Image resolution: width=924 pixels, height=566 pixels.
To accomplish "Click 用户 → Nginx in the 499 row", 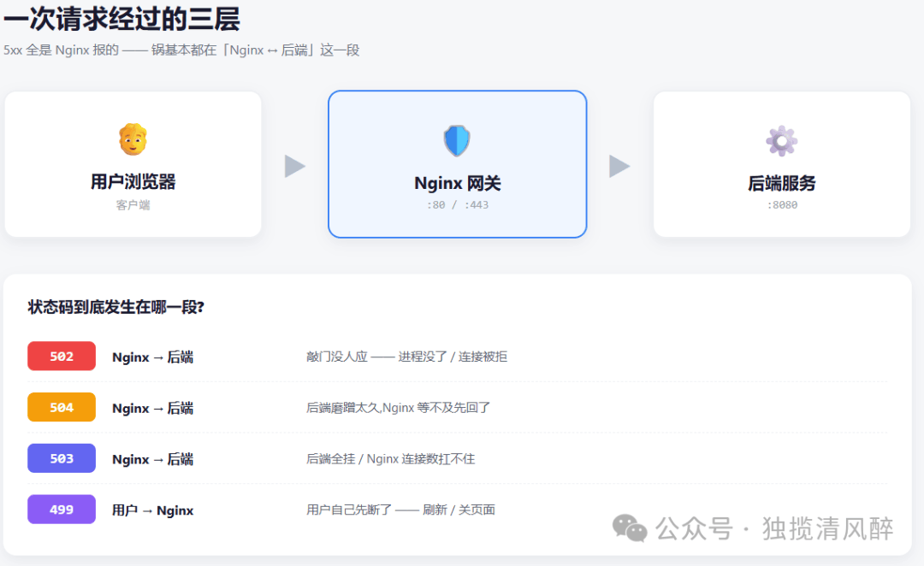I will (152, 510).
